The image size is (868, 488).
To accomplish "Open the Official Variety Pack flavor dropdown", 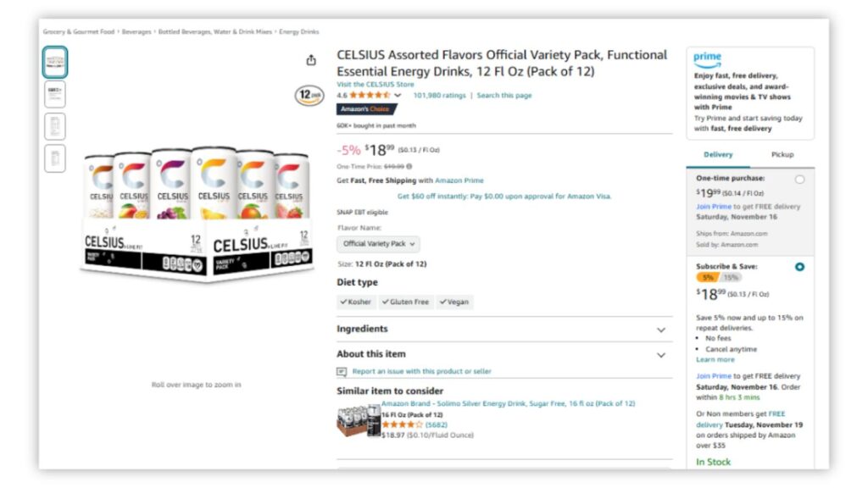I will (378, 243).
